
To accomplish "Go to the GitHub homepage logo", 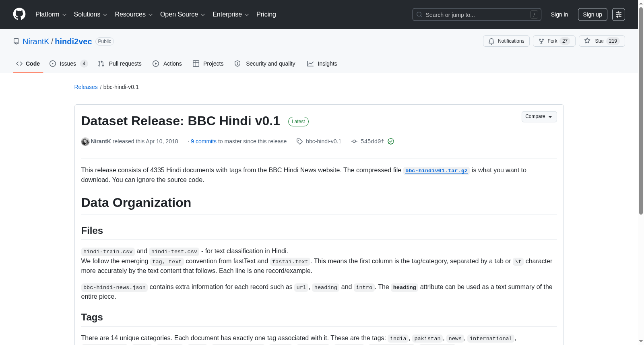I will click(19, 14).
